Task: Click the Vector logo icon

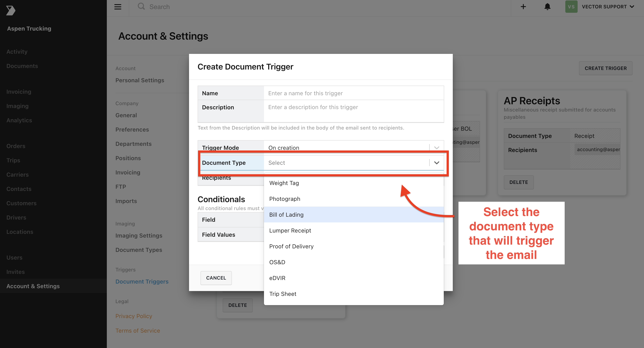Action: click(11, 11)
